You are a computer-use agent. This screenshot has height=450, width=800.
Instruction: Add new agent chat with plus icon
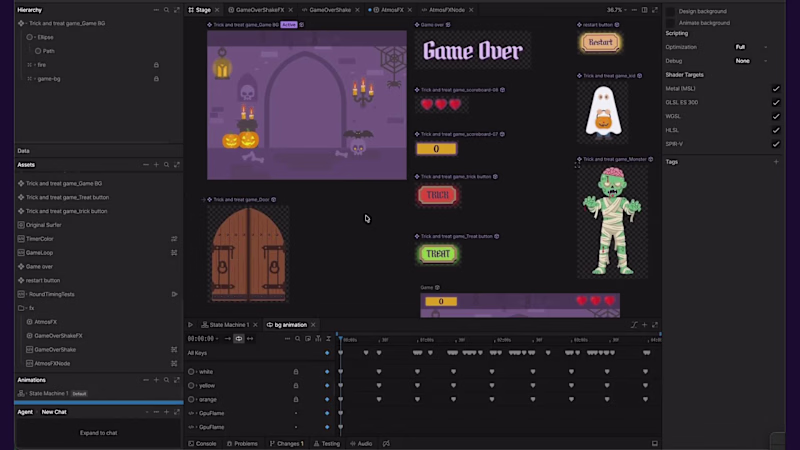pos(166,412)
